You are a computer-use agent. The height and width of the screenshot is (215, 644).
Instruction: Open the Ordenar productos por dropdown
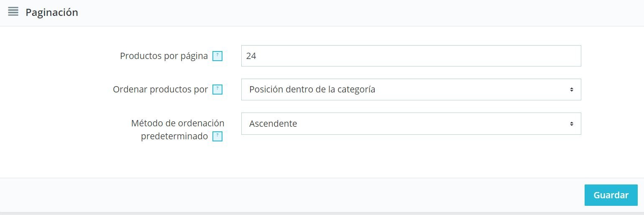coord(411,90)
